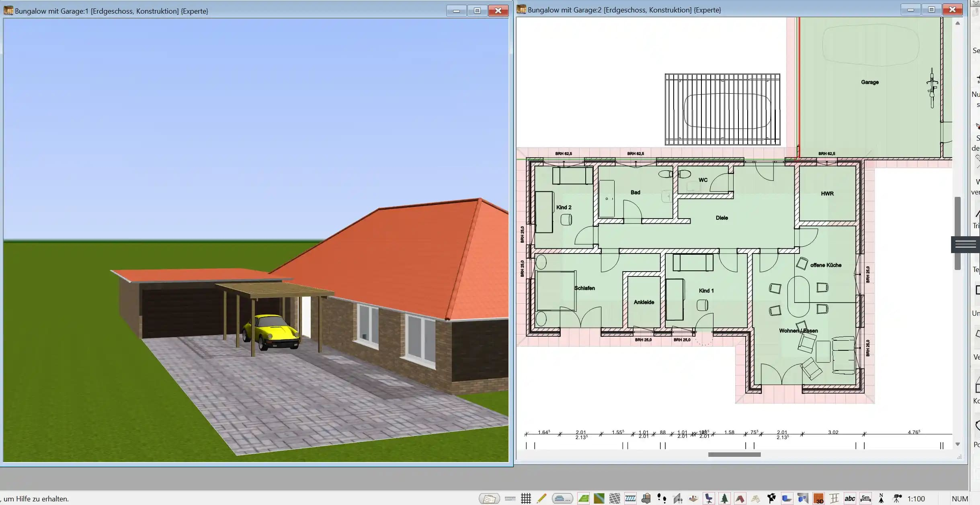Viewport: 980px width, 505px height.
Task: Minimize the Bungalow mit Garage:1 window
Action: 456,11
